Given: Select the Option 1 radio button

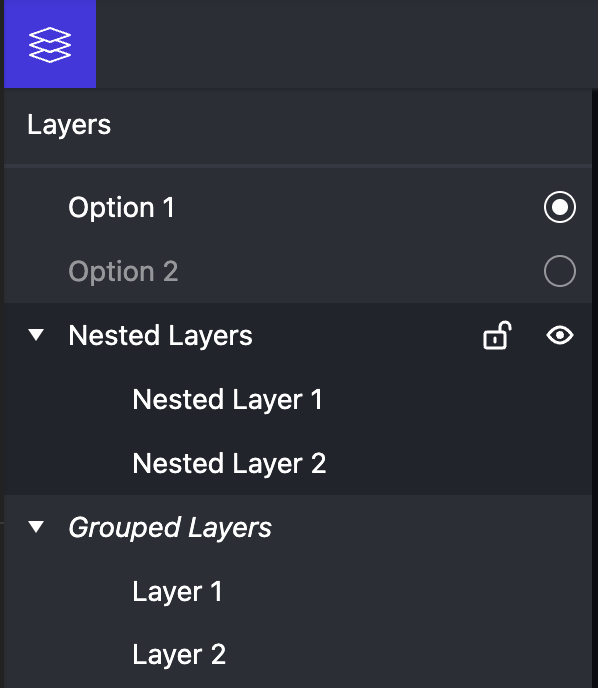Looking at the screenshot, I should (x=560, y=207).
